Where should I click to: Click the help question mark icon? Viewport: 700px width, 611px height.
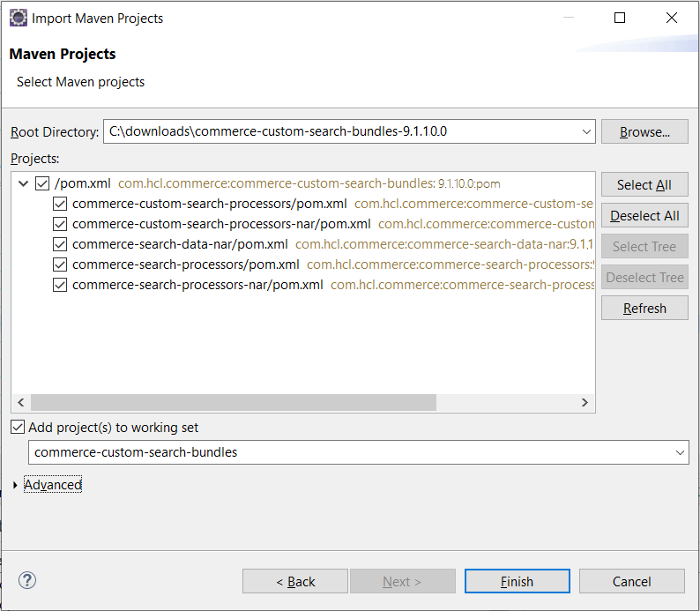pos(27,581)
